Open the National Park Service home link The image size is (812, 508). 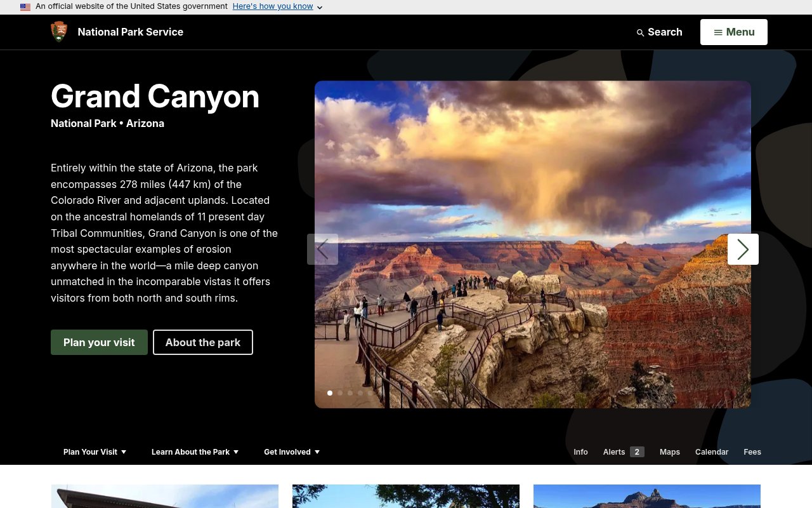click(x=130, y=32)
